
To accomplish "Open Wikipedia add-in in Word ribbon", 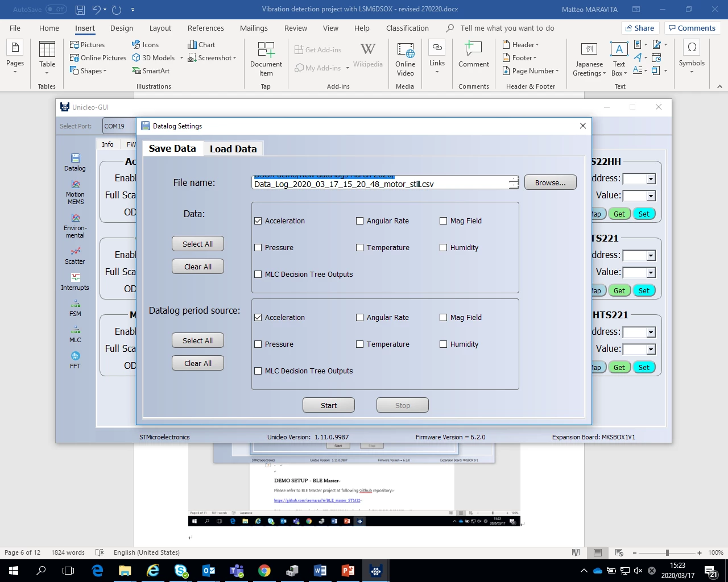I will (x=368, y=56).
